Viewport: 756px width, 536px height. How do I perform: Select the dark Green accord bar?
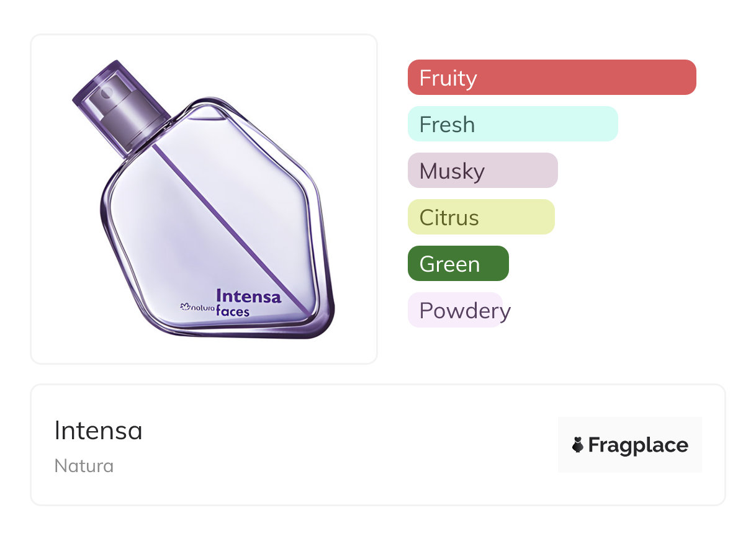coord(458,264)
